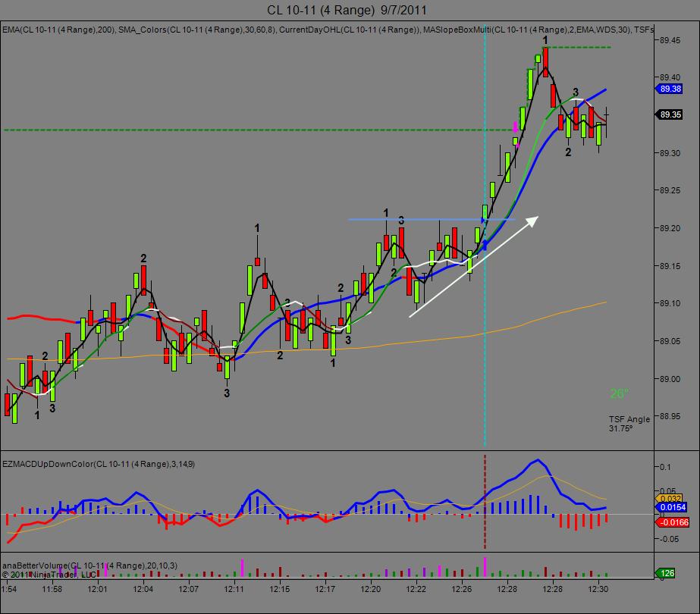
Task: Click the tallest magenta volume bar at 12:27
Action: click(x=485, y=567)
